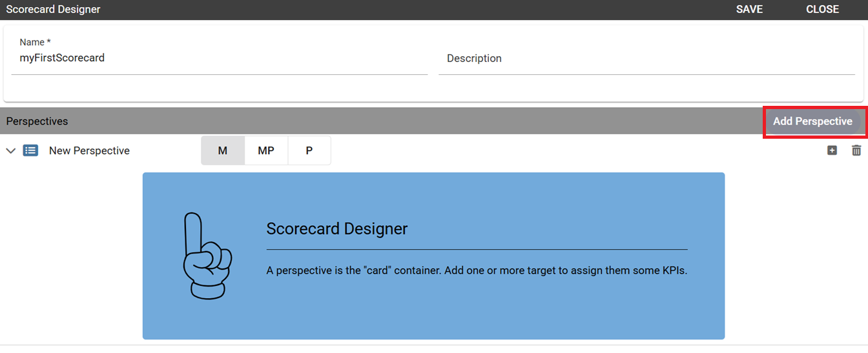Click the "Name *" field label

point(35,42)
